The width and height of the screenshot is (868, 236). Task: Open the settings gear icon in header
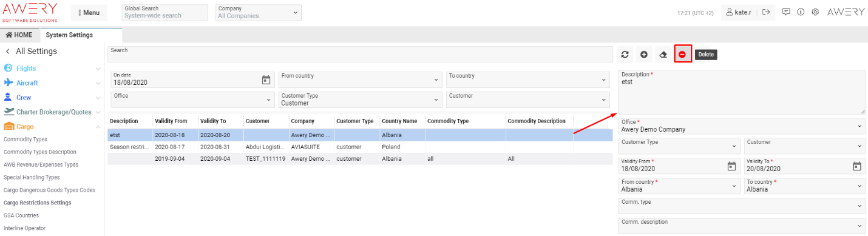click(x=816, y=12)
